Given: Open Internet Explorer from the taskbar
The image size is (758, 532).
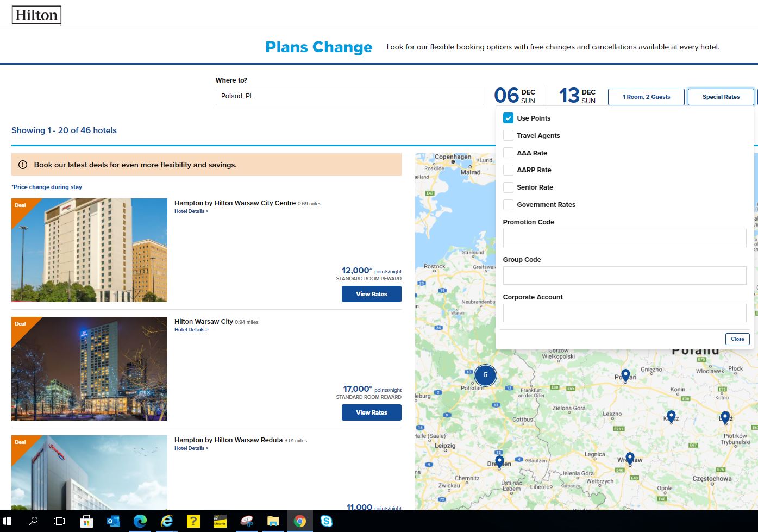Looking at the screenshot, I should (x=166, y=521).
